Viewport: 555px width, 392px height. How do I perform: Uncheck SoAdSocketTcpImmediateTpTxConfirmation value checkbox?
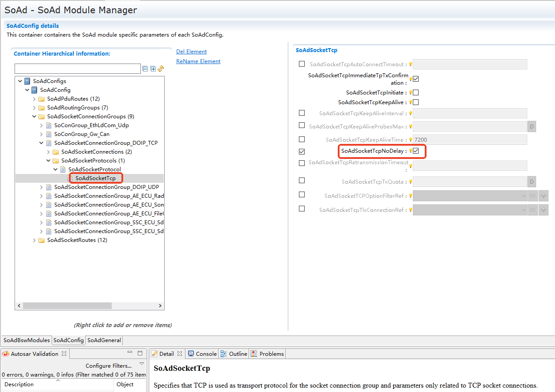point(415,79)
